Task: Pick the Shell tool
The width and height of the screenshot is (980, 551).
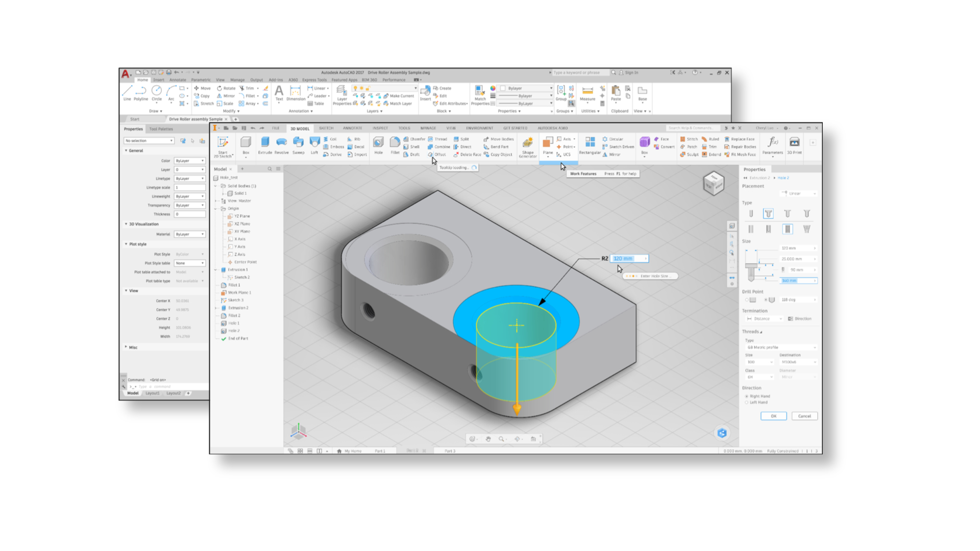Action: 411,147
